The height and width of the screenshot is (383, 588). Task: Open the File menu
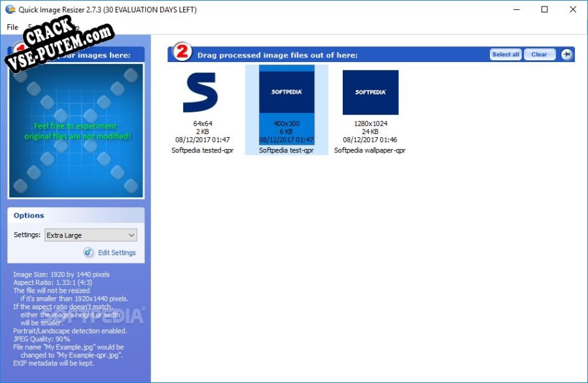click(12, 27)
